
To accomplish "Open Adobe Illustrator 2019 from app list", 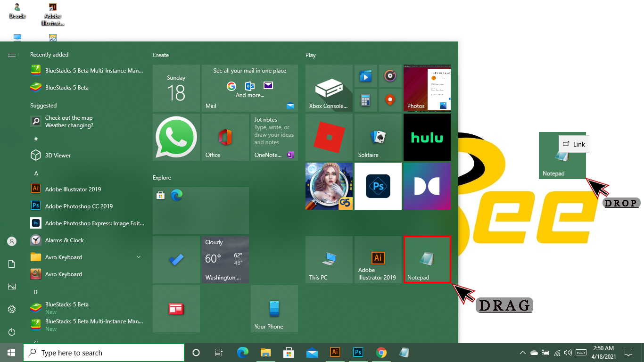I will pyautogui.click(x=73, y=189).
